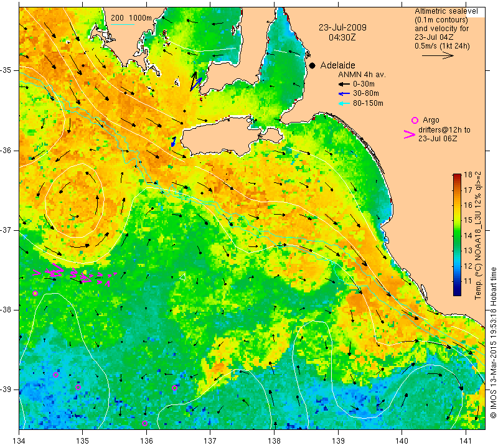
Task: Click the time label 04:30Z
Action: tap(342, 37)
